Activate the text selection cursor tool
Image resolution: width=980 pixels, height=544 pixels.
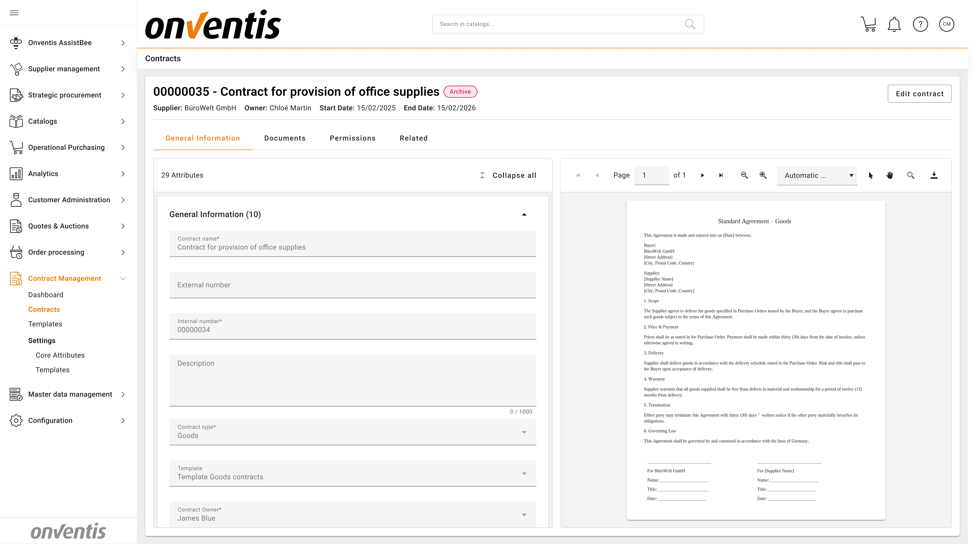click(871, 175)
